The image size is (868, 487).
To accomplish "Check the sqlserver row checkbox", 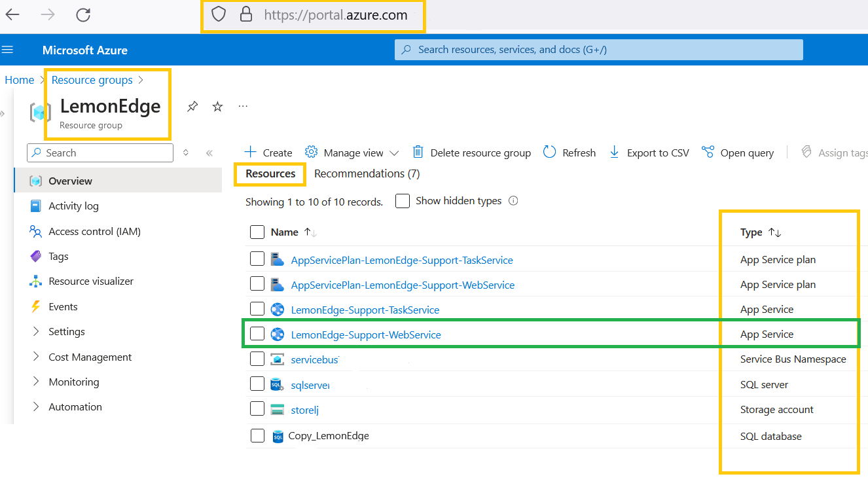I will (257, 384).
